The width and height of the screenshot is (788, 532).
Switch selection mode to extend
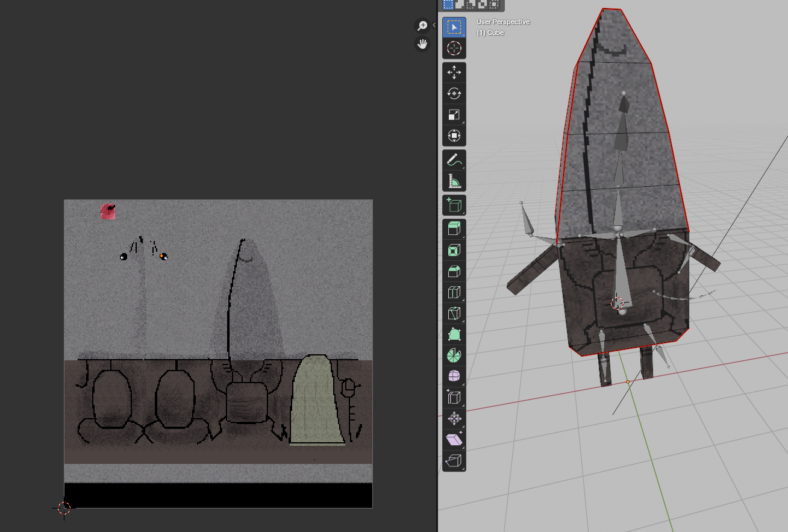(x=460, y=5)
